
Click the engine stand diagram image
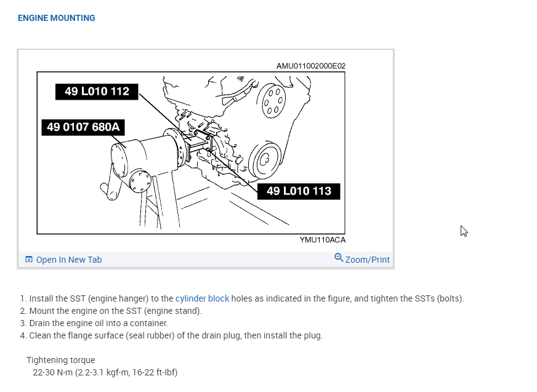[x=191, y=153]
